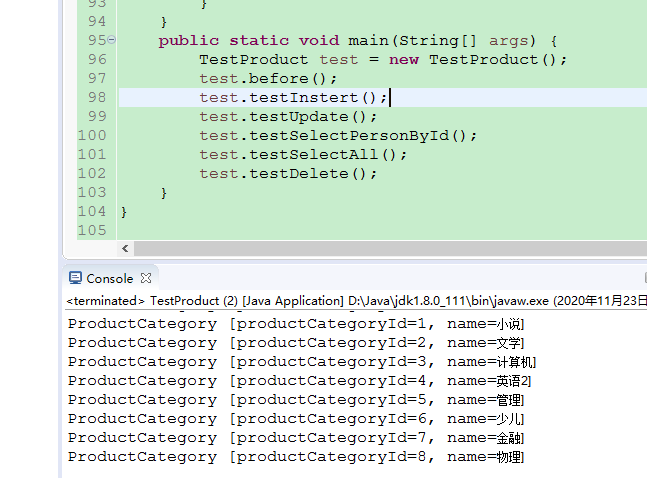Click the test.testSelectPersonById() statement
This screenshot has width=647, height=478.
338,135
